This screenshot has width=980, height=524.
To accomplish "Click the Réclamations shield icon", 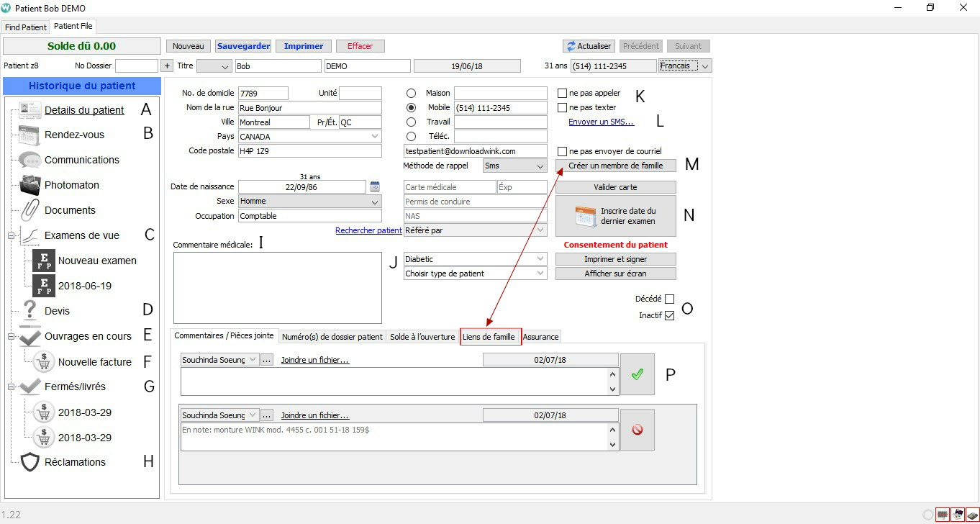I will 30,462.
